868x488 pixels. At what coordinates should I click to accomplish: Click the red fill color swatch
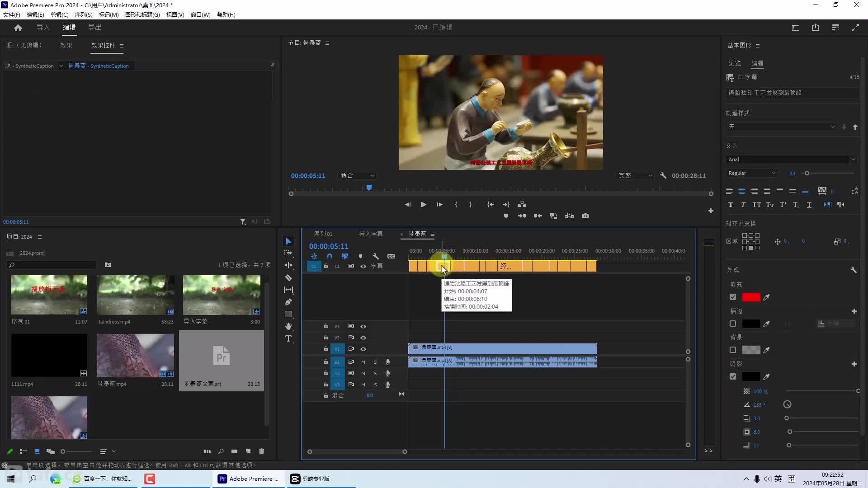tap(751, 297)
